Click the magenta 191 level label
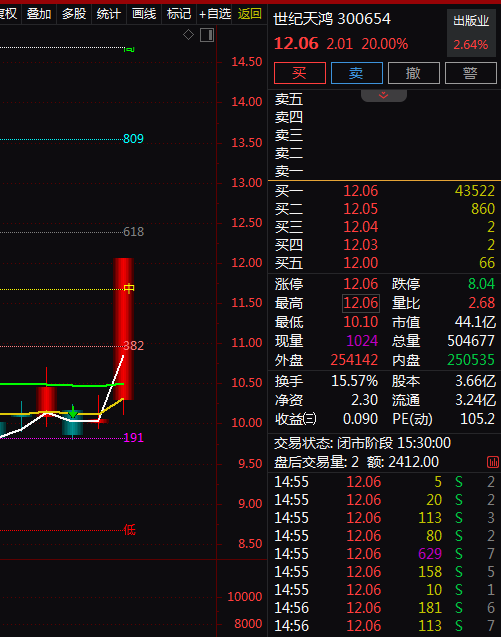This screenshot has width=501, height=637. [133, 438]
